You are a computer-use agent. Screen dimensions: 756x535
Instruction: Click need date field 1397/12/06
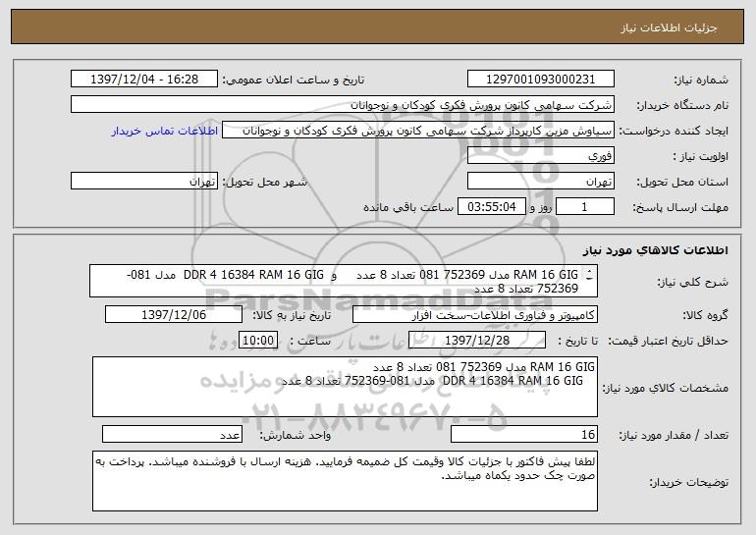(174, 315)
